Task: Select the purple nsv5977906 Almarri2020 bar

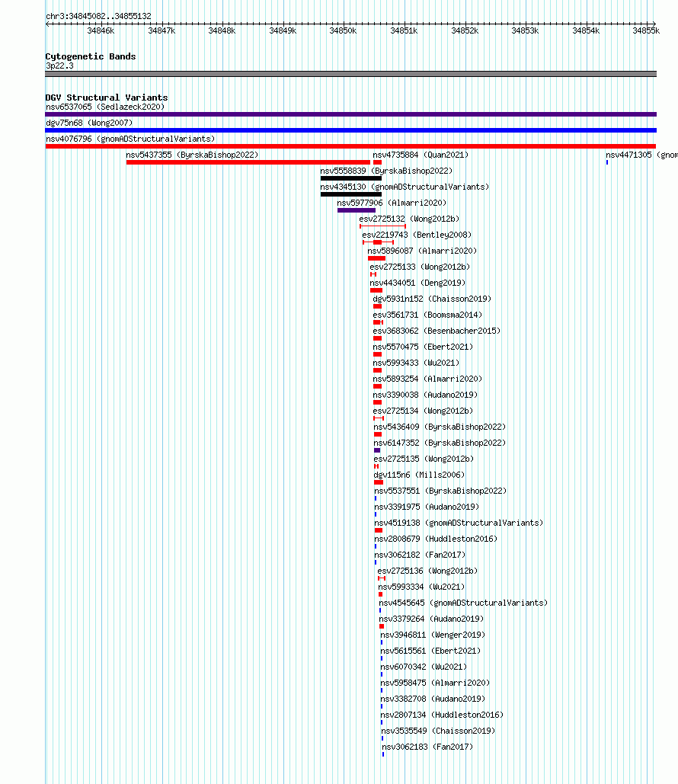Action: (x=357, y=210)
